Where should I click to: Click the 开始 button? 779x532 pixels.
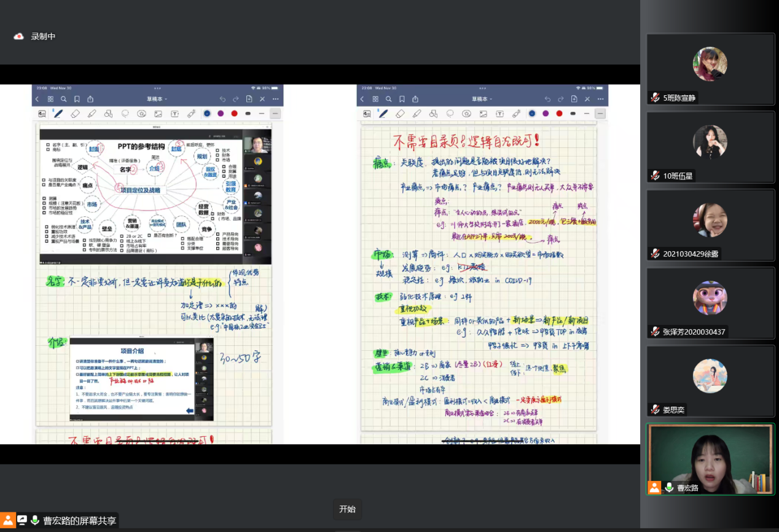[x=347, y=509]
